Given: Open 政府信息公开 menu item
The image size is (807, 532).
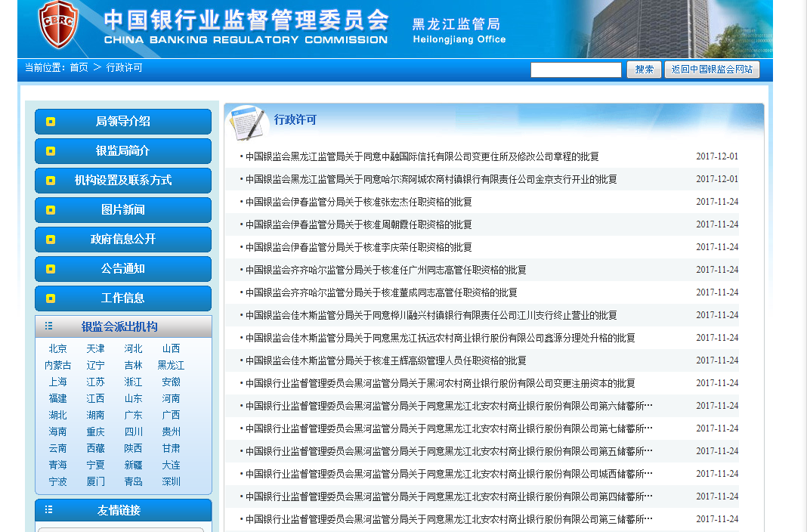Looking at the screenshot, I should point(123,240).
